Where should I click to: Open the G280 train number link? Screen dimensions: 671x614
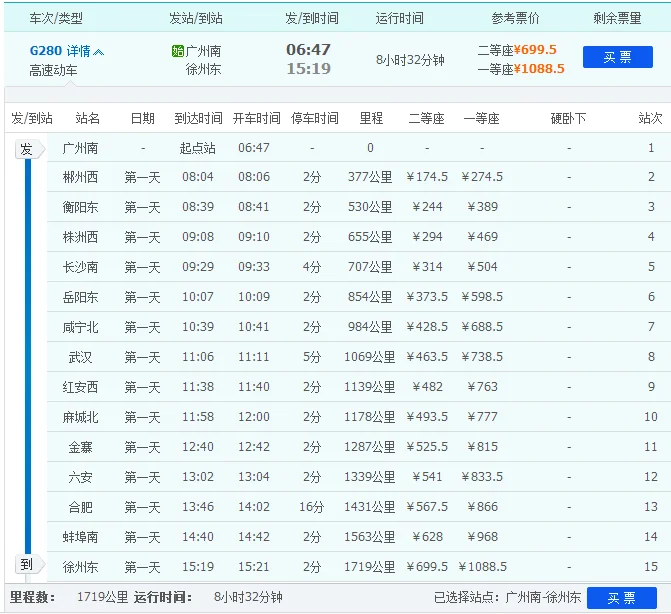(x=46, y=51)
